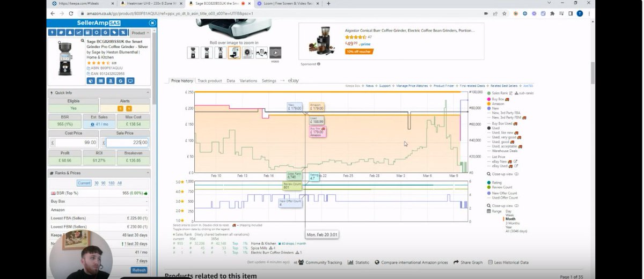Play the product video thumbnail

coord(275,53)
